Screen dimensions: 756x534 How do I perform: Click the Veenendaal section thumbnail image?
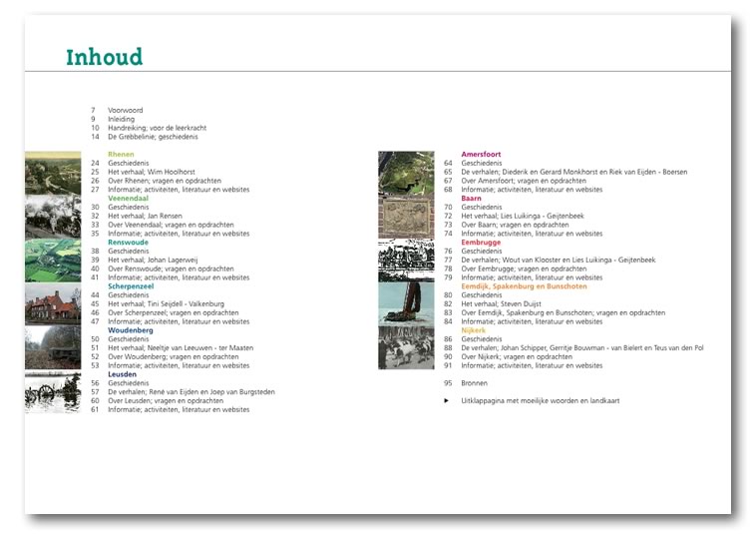click(52, 216)
